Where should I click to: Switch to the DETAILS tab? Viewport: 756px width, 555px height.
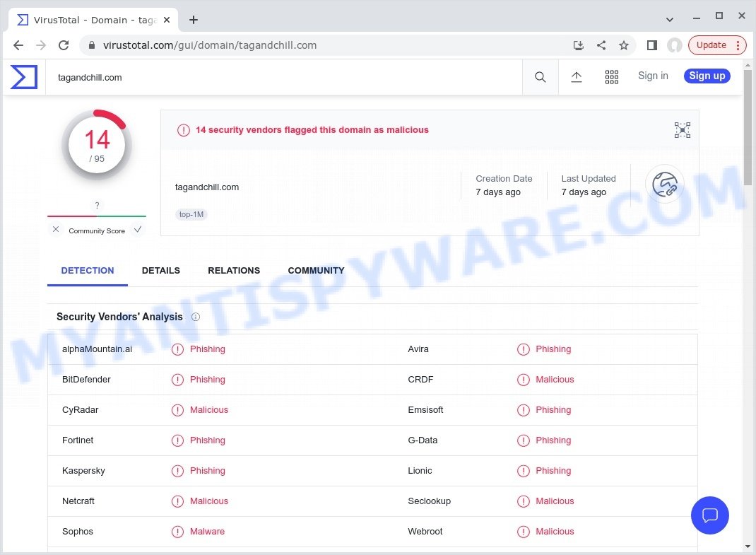[x=160, y=271]
